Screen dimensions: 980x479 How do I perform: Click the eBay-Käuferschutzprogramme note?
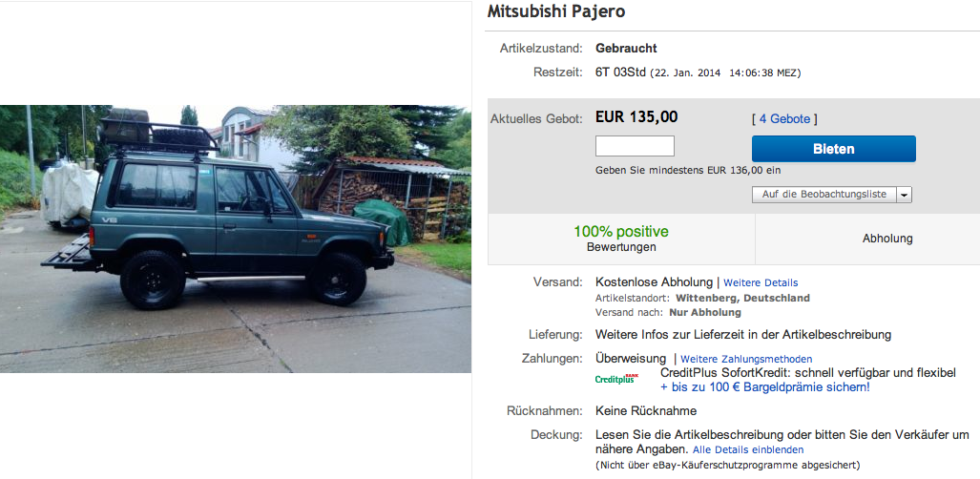(x=727, y=465)
